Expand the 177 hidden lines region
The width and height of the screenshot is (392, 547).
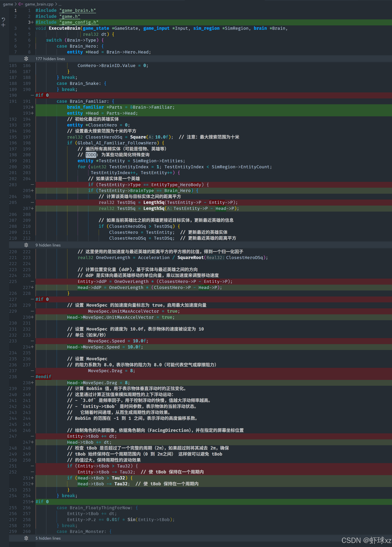(x=50, y=59)
